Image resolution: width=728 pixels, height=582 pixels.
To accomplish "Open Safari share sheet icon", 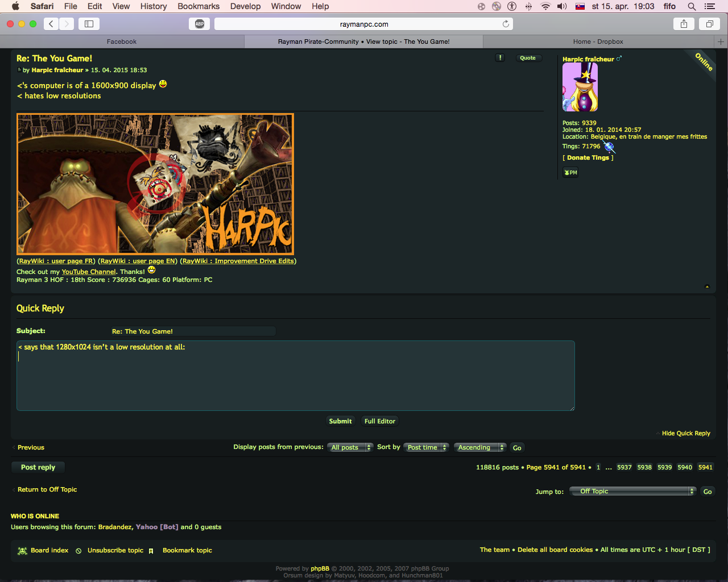I will coord(684,24).
